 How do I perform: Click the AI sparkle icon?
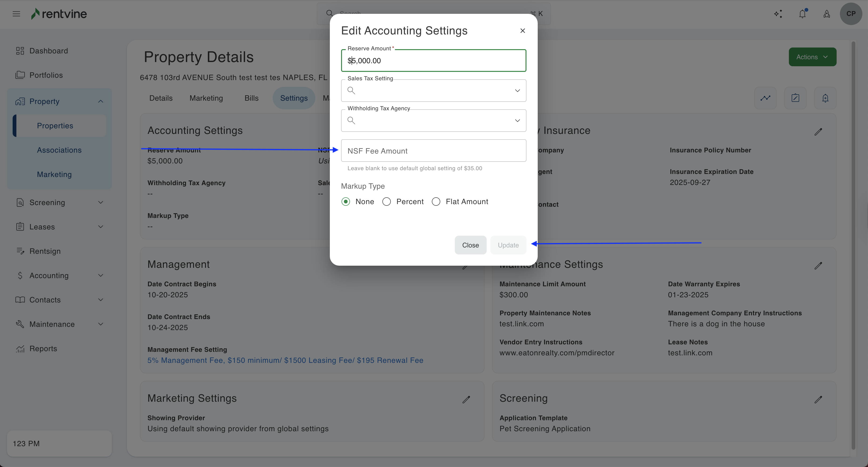point(778,14)
